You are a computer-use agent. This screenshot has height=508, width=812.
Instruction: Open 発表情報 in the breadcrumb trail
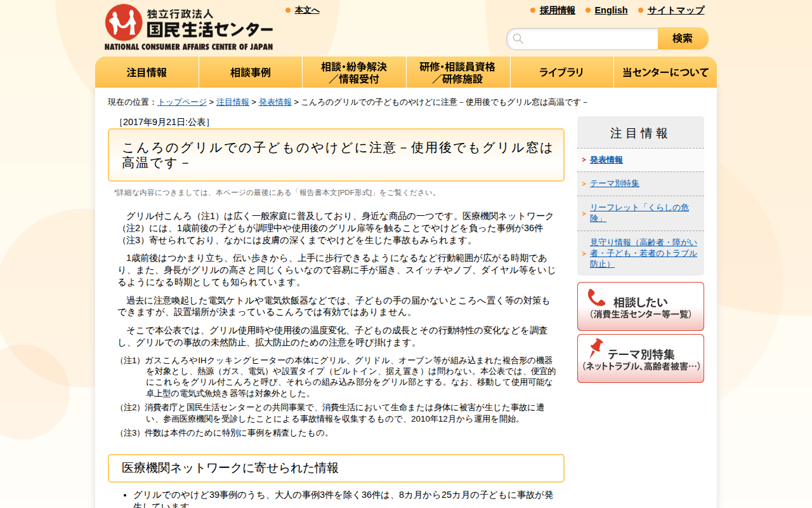(275, 101)
